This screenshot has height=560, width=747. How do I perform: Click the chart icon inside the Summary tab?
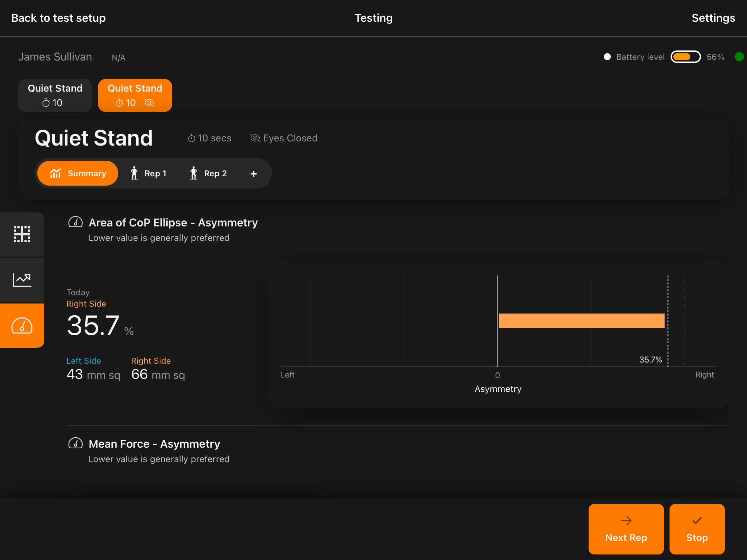click(x=56, y=173)
